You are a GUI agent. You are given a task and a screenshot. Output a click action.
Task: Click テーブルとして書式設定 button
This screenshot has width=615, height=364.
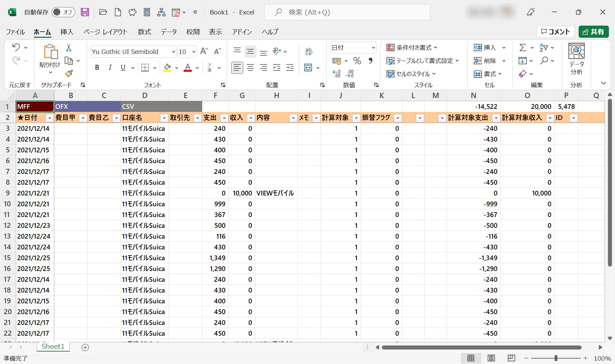pos(423,61)
